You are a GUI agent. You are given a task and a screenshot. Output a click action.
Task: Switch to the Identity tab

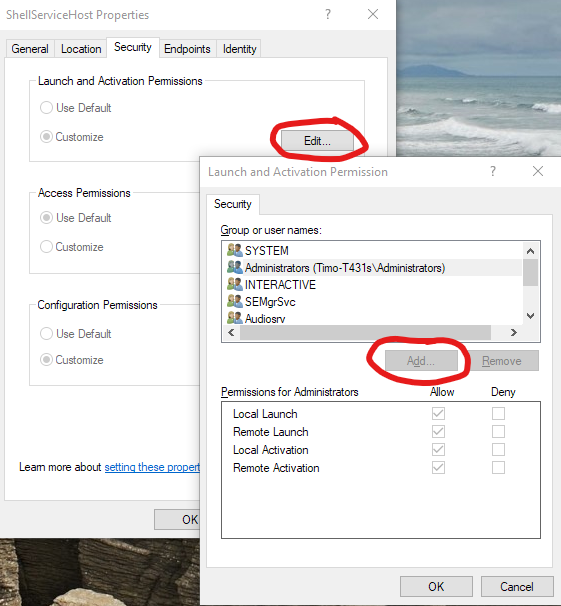239,49
